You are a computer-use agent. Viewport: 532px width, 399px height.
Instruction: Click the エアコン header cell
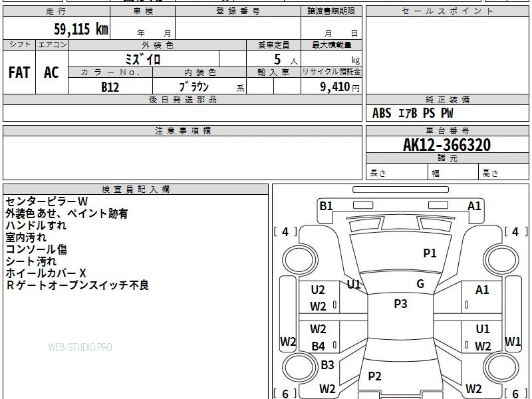pyautogui.click(x=52, y=45)
